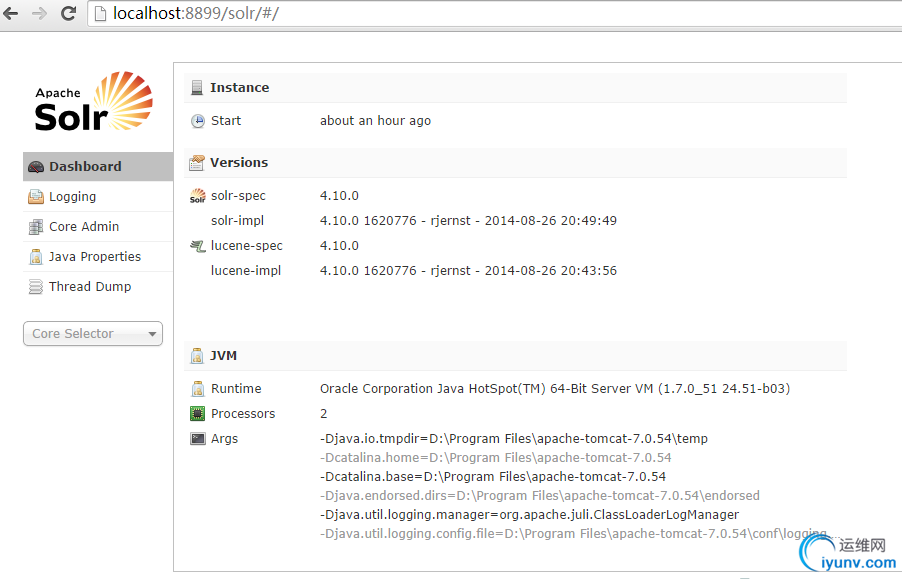Image resolution: width=902 pixels, height=579 pixels.
Task: Click the Core Selector dropdown arrow
Action: click(x=152, y=334)
